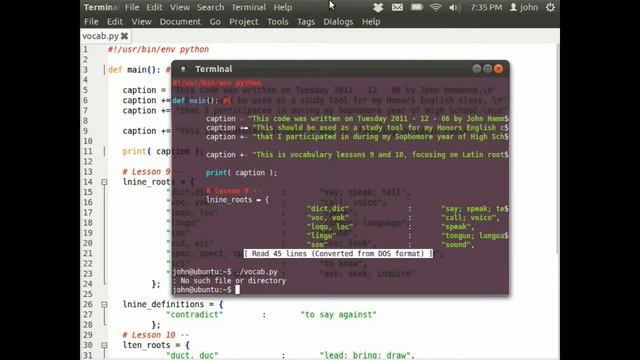The height and width of the screenshot is (360, 640).
Task: Open the Document menu
Action: (180, 22)
